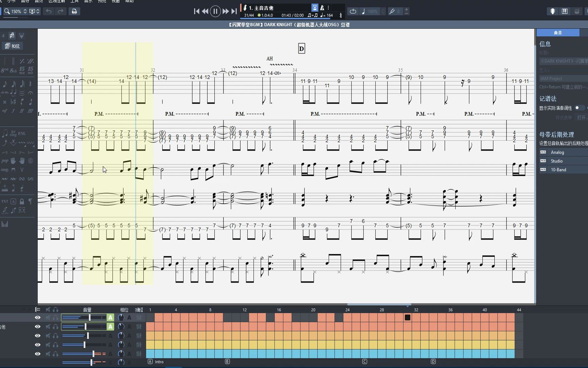588x368 pixels.
Task: Select the 15ma marking
Action: click(x=22, y=71)
